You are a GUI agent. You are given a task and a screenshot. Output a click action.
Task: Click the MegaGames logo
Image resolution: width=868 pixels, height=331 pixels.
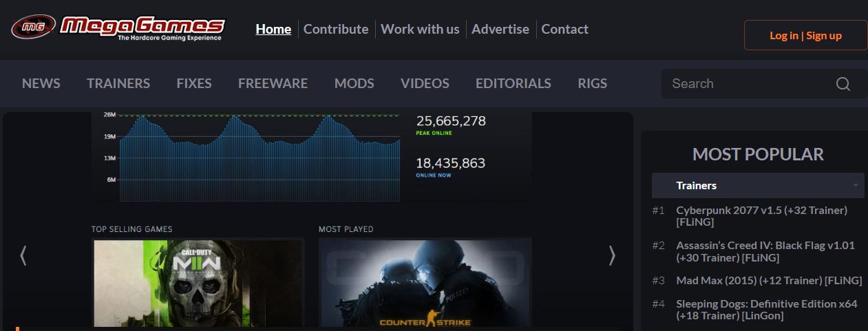[x=118, y=28]
